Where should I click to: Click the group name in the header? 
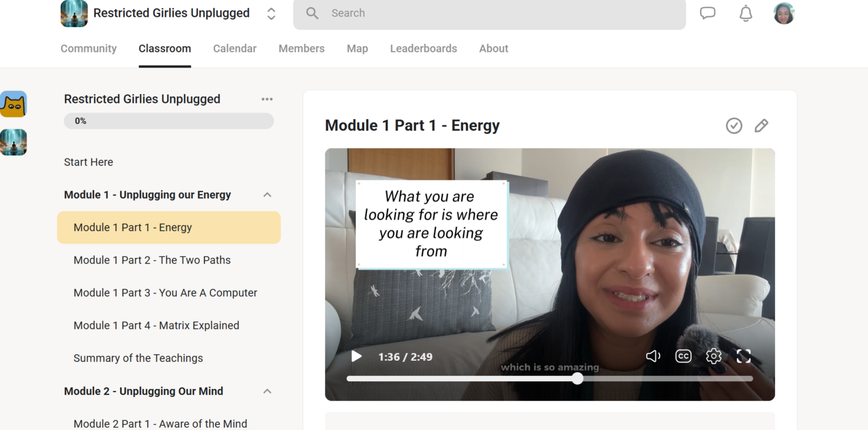[171, 13]
